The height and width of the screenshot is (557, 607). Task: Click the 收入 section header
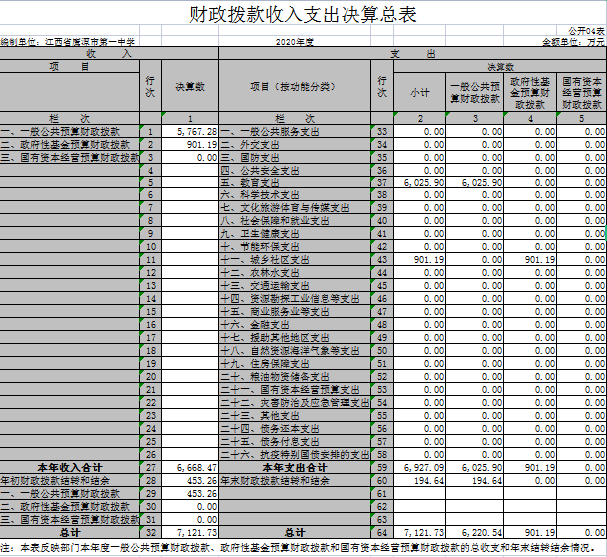click(x=109, y=53)
